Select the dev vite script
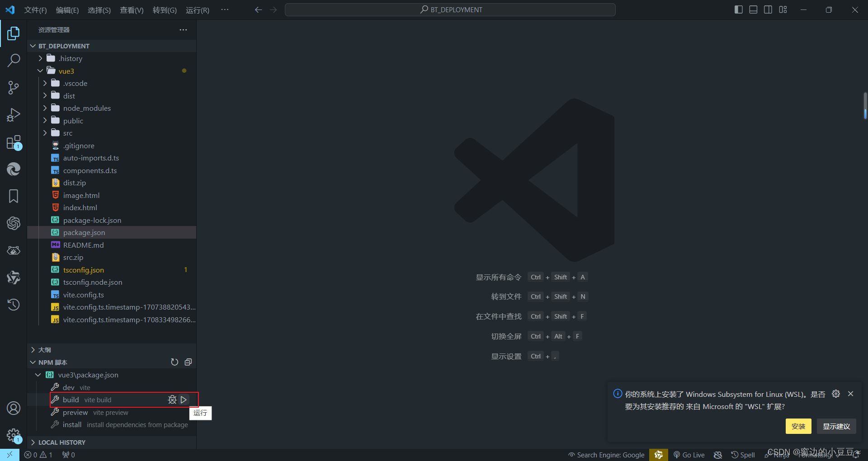Screen dimensions: 868x461 pyautogui.click(x=112, y=387)
